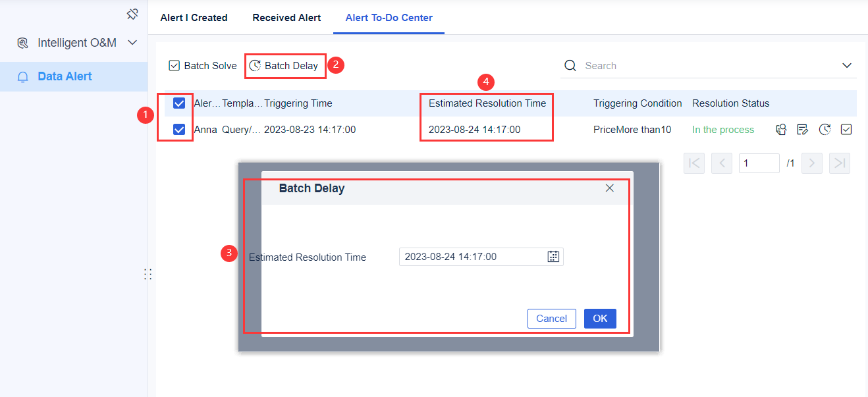Open the Alert I Created tab
Image resolution: width=868 pixels, height=397 pixels.
194,18
